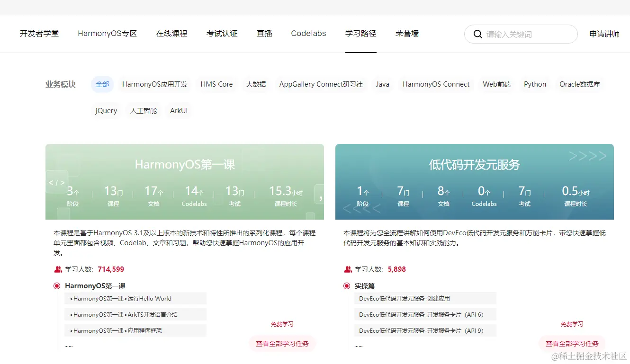Go to 在线课程 in the navigation
This screenshot has width=630, height=364.
click(x=172, y=34)
